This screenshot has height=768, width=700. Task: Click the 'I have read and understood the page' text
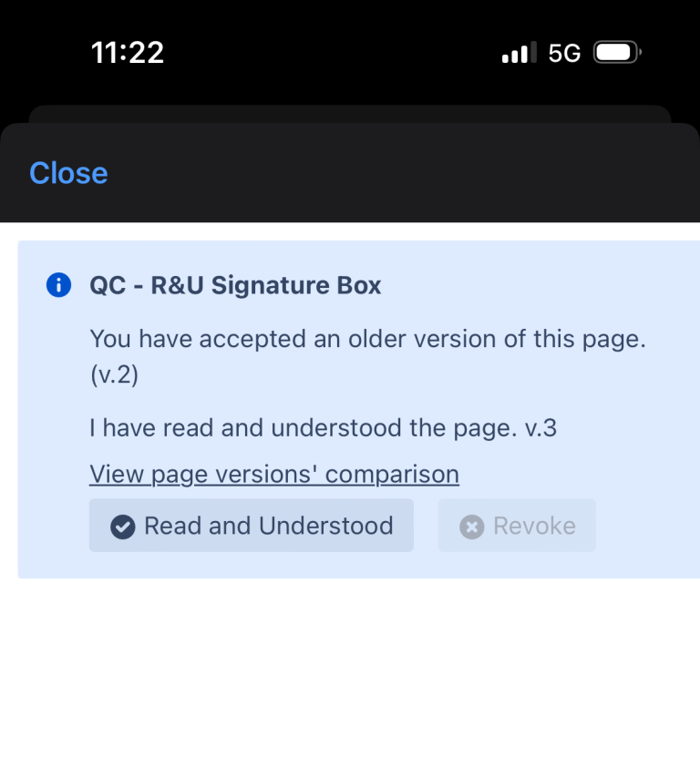point(303,427)
